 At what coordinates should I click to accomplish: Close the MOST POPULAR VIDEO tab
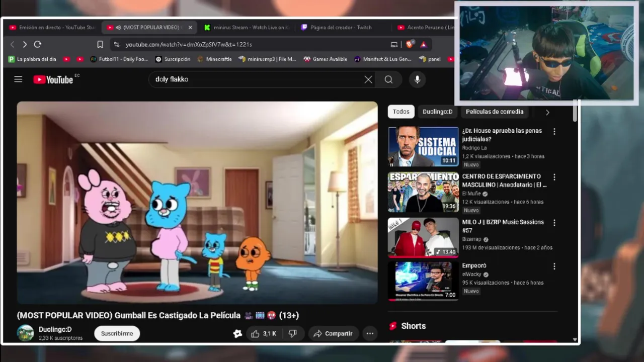190,27
